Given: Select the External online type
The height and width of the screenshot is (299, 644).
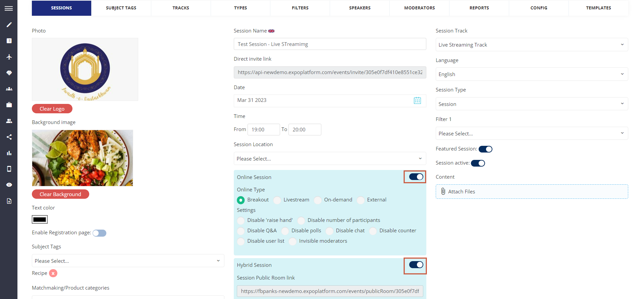Looking at the screenshot, I should (361, 200).
